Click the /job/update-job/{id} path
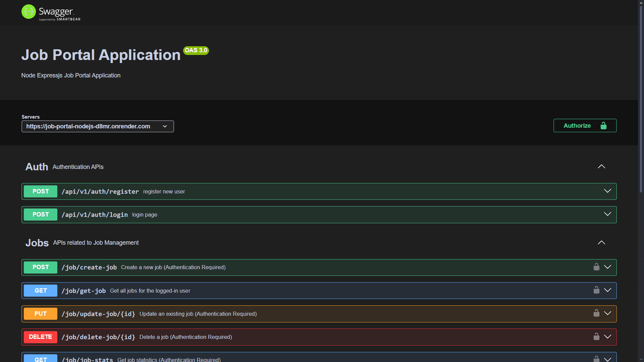The height and width of the screenshot is (362, 644). point(98,314)
